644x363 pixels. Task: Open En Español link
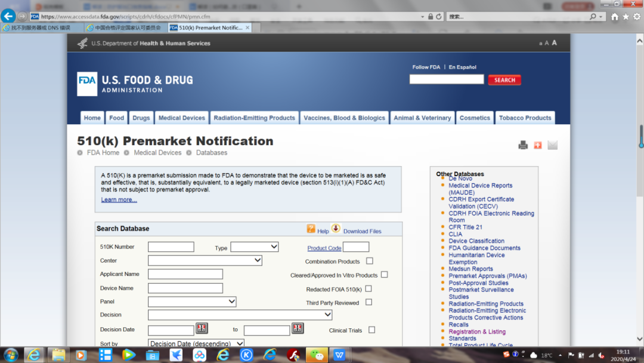(x=463, y=67)
